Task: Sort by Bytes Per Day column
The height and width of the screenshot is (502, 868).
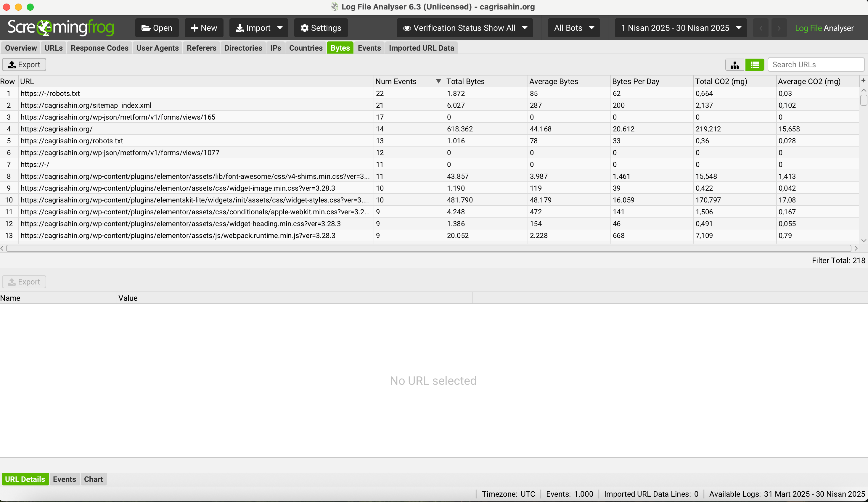Action: coord(652,81)
